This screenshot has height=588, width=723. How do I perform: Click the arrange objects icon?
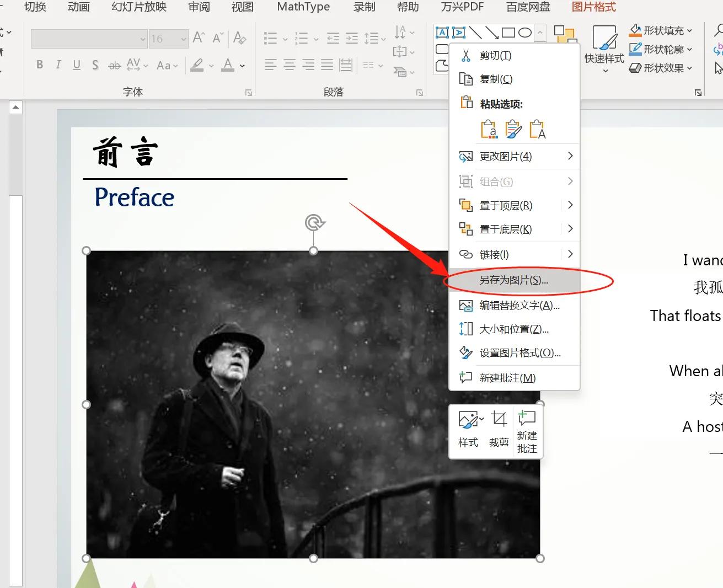tap(565, 34)
